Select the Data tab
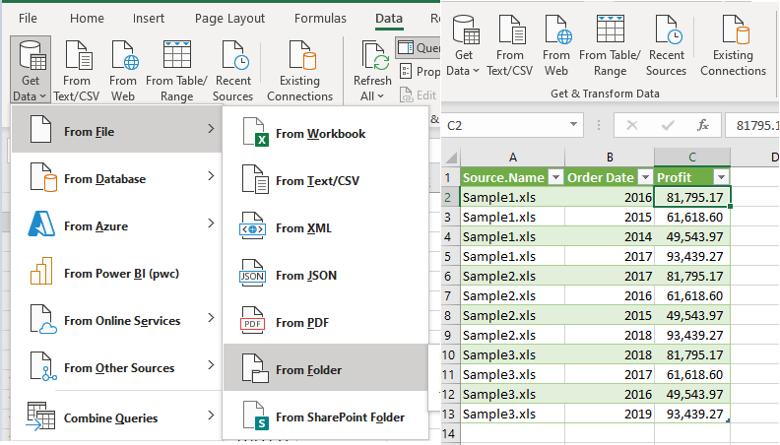The height and width of the screenshot is (445, 780). coord(389,18)
